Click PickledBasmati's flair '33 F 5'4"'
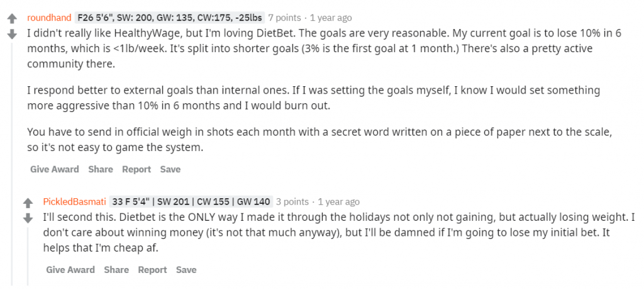Screen dimensions: 644x290 tap(191, 202)
